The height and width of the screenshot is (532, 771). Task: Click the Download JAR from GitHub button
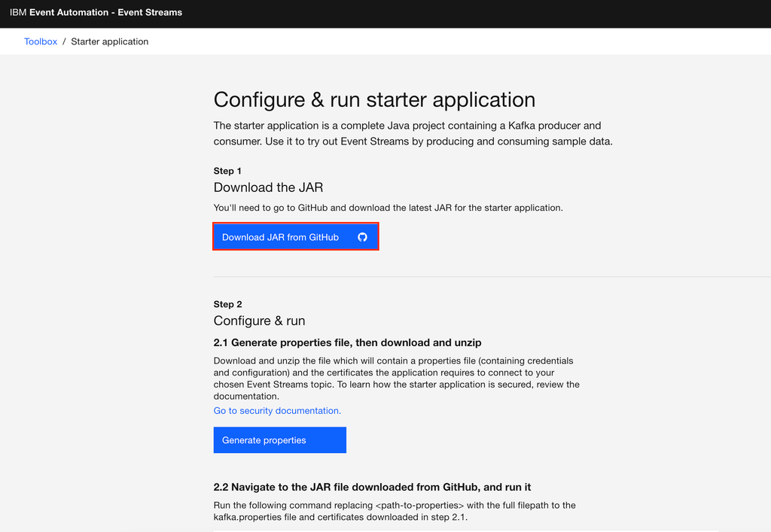295,237
